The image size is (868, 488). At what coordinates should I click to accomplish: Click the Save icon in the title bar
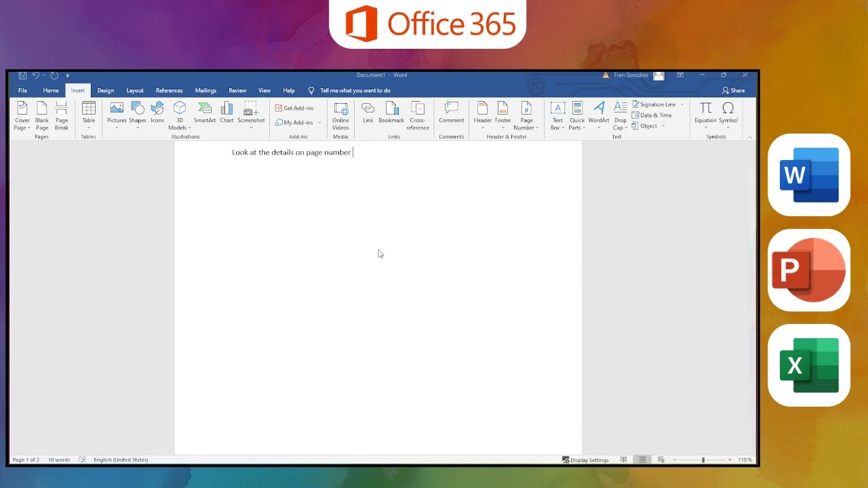click(x=22, y=75)
